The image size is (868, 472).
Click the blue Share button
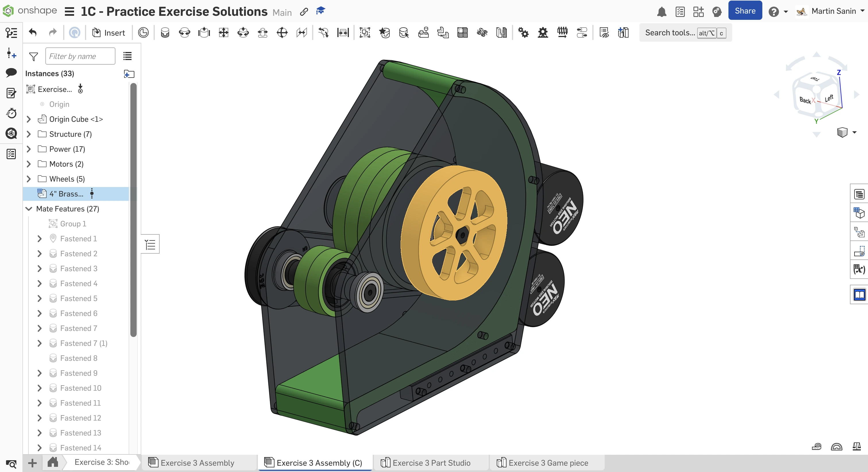coord(745,11)
